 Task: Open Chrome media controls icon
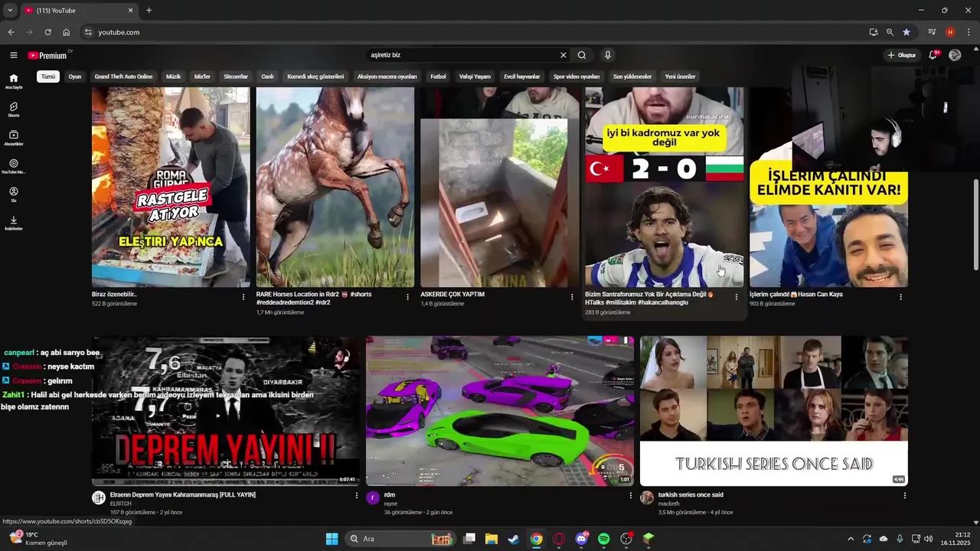(932, 32)
